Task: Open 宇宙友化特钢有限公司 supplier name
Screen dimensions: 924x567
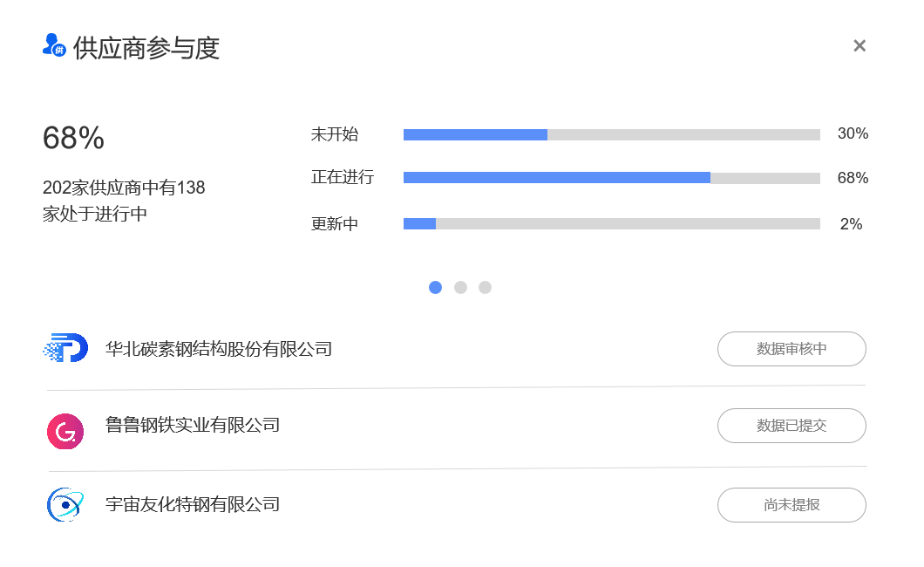Action: pos(193,504)
